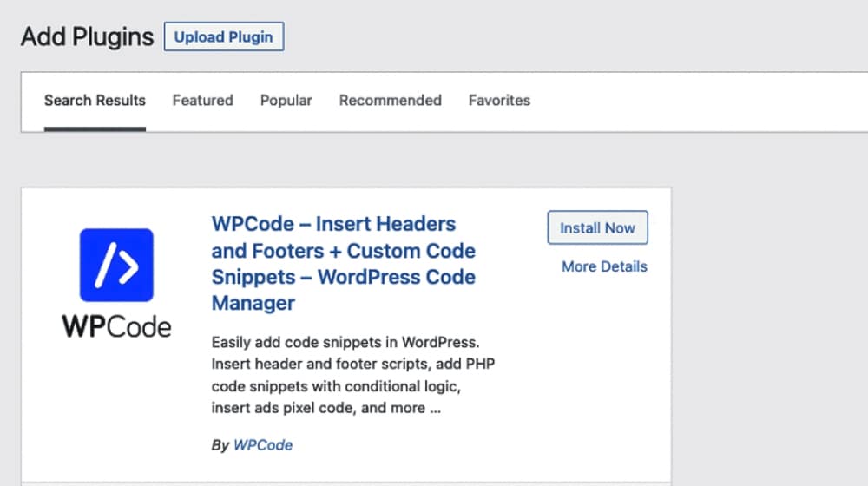The image size is (868, 486).
Task: Open More Details for WPCode
Action: 604,266
